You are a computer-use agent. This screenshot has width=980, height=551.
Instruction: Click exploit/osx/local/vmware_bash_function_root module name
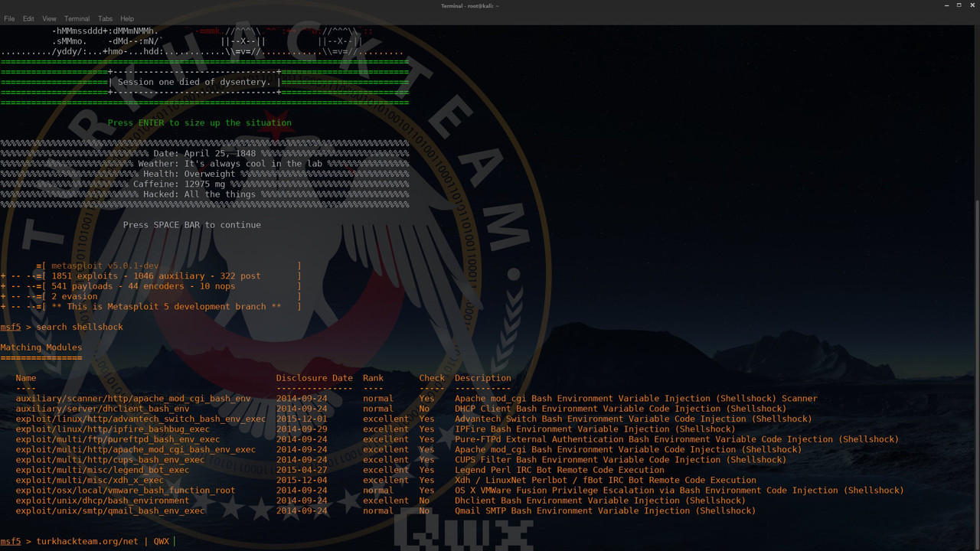(x=126, y=491)
